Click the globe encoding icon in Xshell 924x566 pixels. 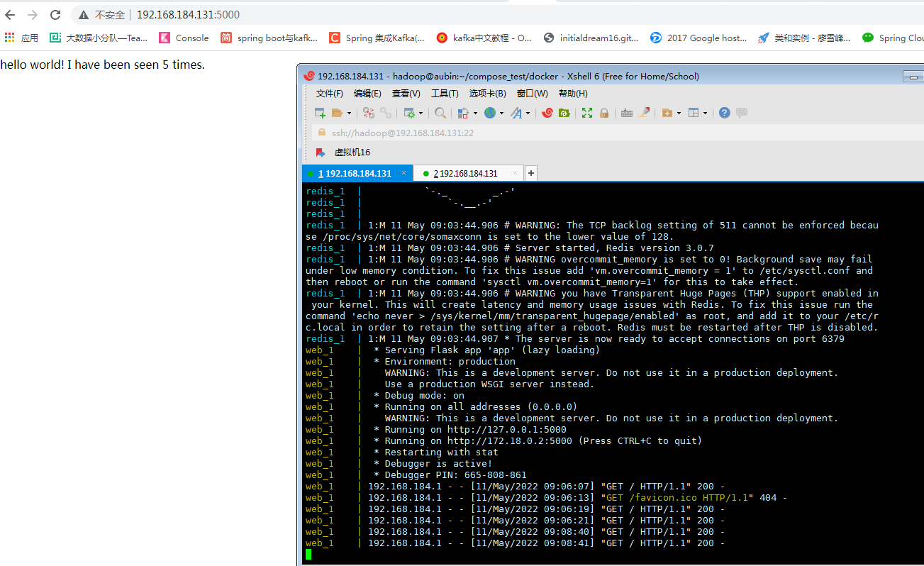(x=489, y=113)
